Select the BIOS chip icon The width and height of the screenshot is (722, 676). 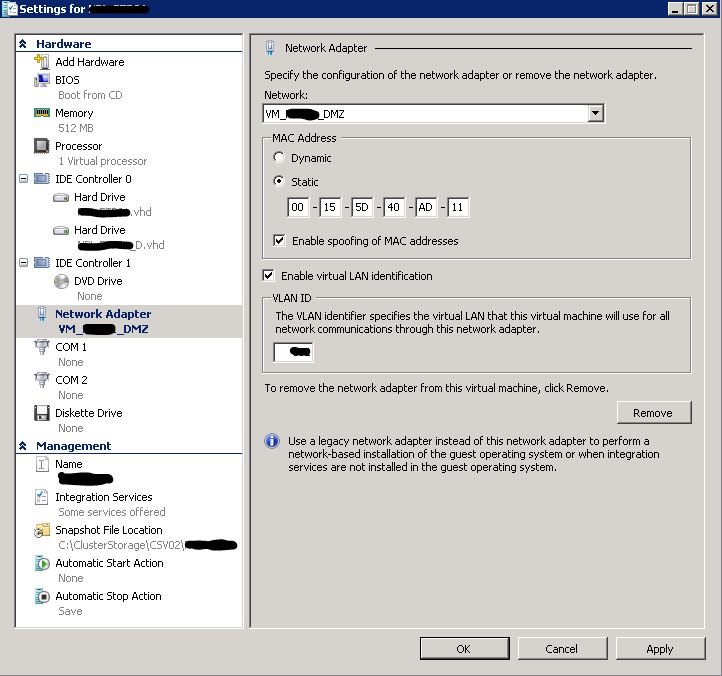coord(42,80)
